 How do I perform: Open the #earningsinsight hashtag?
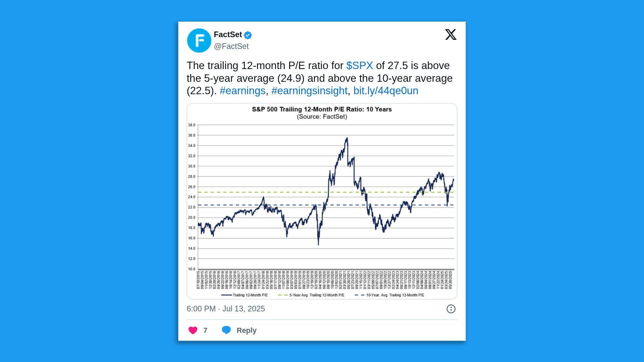[x=309, y=90]
